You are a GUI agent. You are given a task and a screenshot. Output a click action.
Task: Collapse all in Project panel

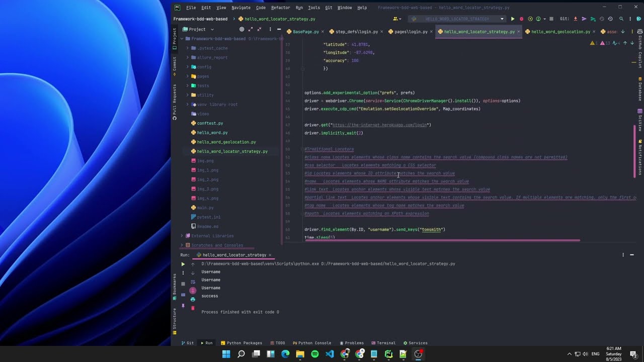[x=260, y=29]
